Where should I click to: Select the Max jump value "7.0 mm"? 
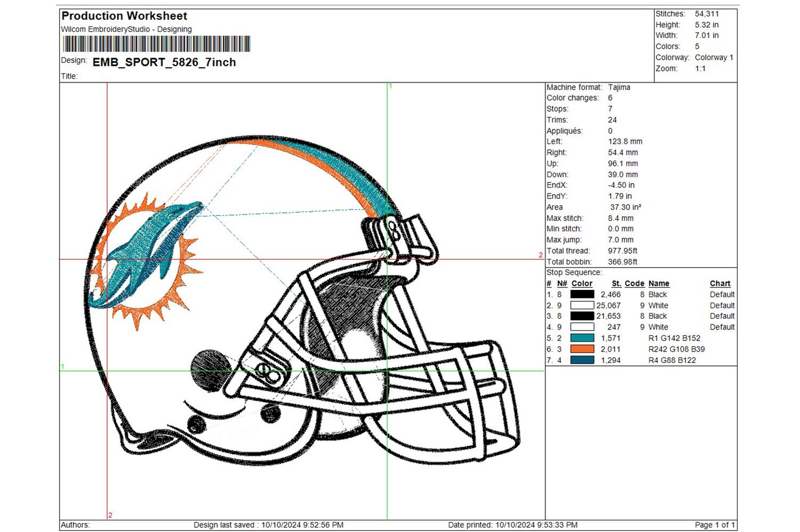pos(621,240)
